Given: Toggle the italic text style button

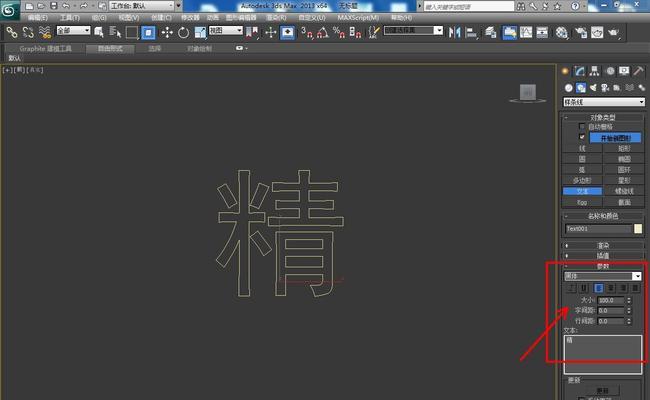Looking at the screenshot, I should [x=572, y=288].
